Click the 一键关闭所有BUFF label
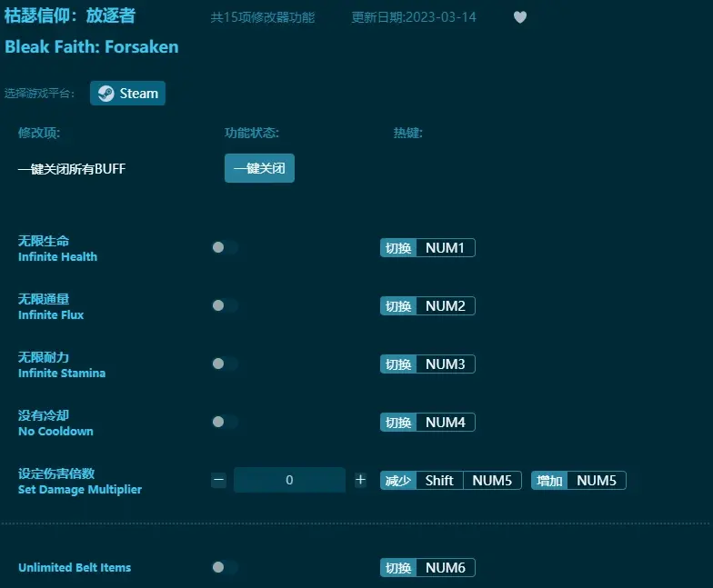Screen dimensions: 713x588 point(72,169)
